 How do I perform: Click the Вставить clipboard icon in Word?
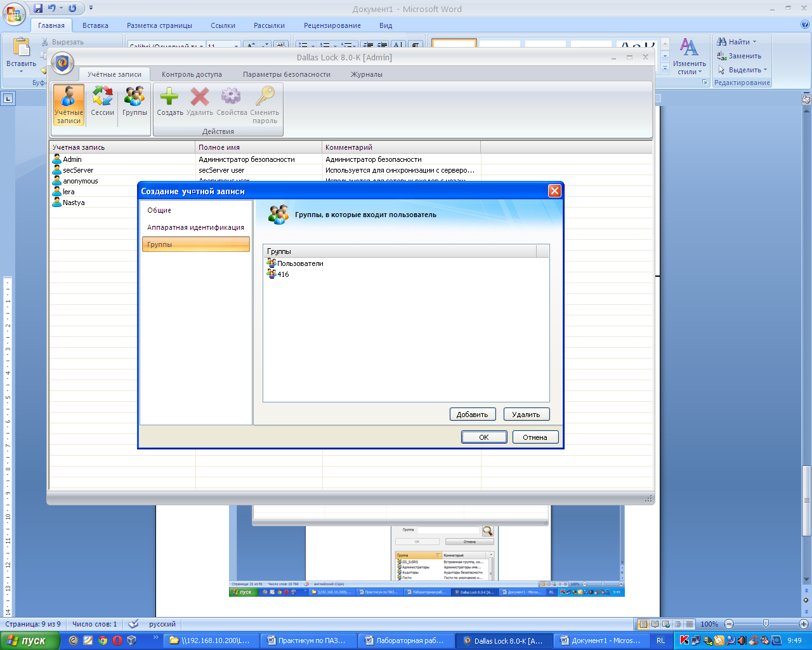point(22,47)
